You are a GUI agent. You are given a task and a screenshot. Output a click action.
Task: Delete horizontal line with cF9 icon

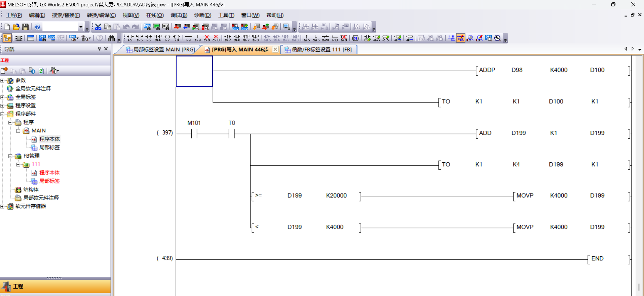207,38
